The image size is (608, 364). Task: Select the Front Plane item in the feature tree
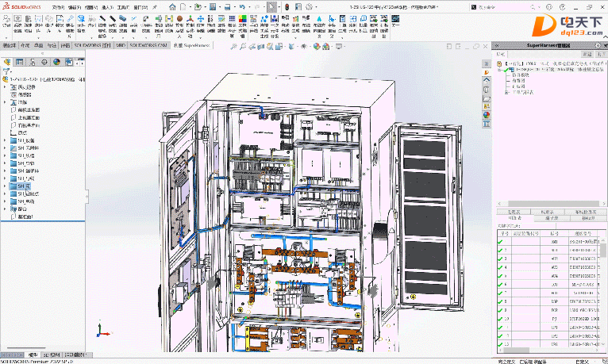29,110
